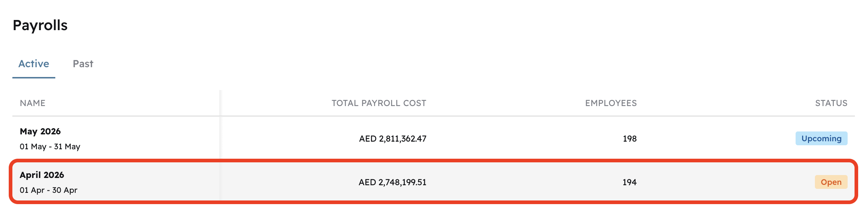868x215 pixels.
Task: Open the Past payrolls tab
Action: tap(83, 64)
